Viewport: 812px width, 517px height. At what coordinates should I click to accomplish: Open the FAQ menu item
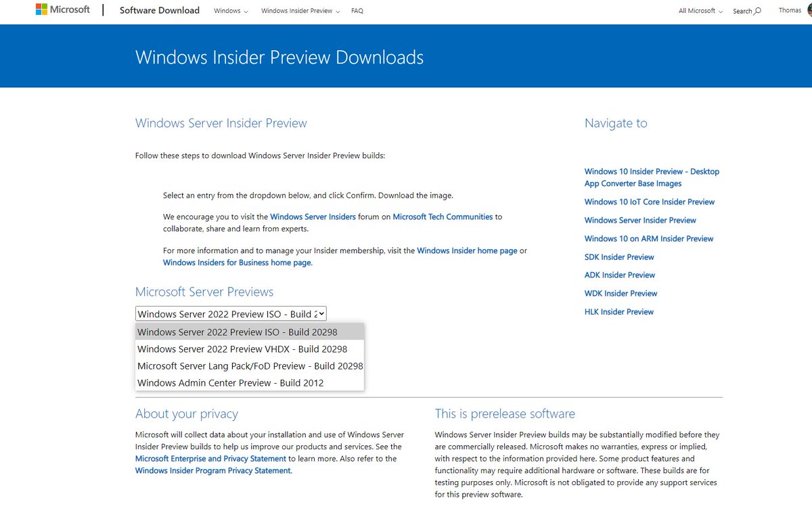tap(357, 11)
